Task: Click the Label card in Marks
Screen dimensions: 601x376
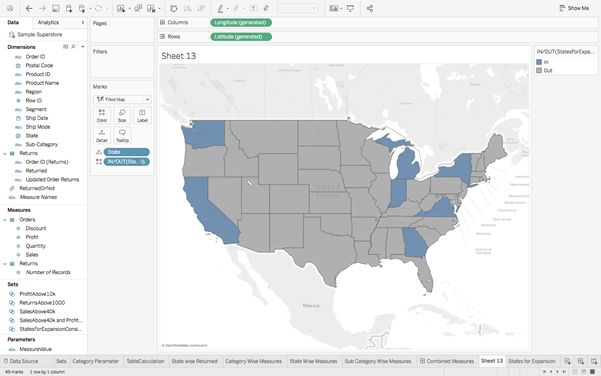Action: pyautogui.click(x=142, y=115)
